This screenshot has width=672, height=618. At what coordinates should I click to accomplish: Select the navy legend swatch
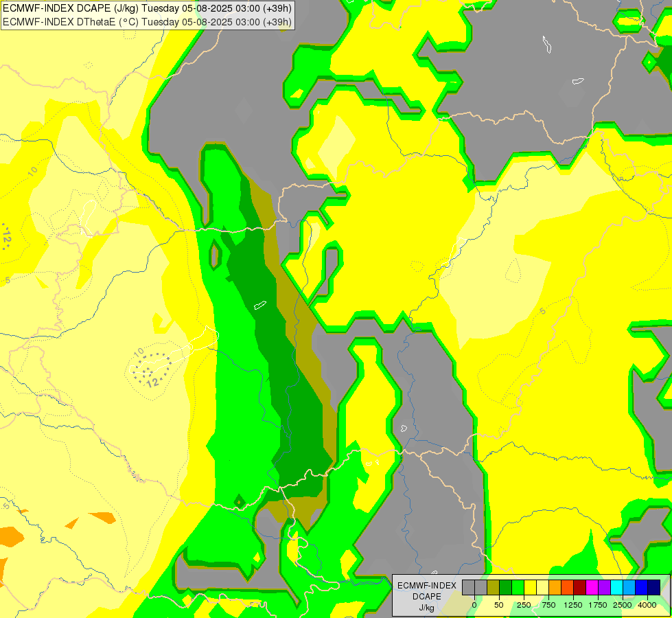coord(654,587)
